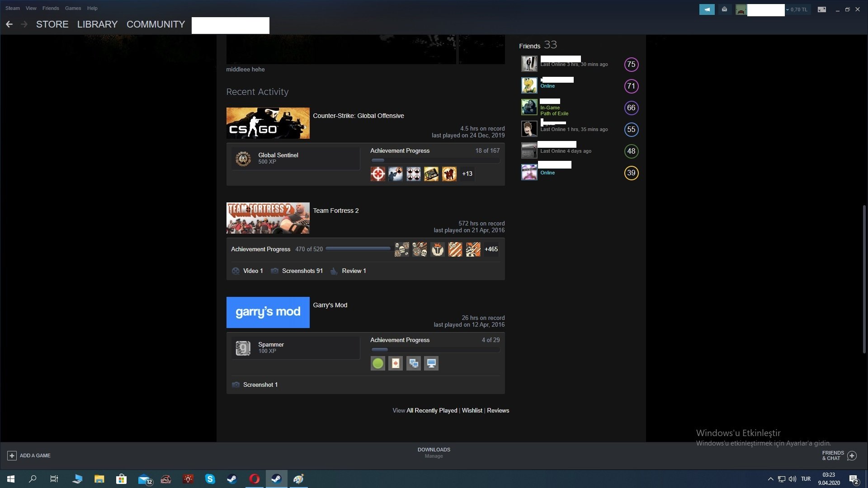Open Screenshots 91 for Team Fortress 2
Screen dimensions: 868x488
(x=297, y=271)
